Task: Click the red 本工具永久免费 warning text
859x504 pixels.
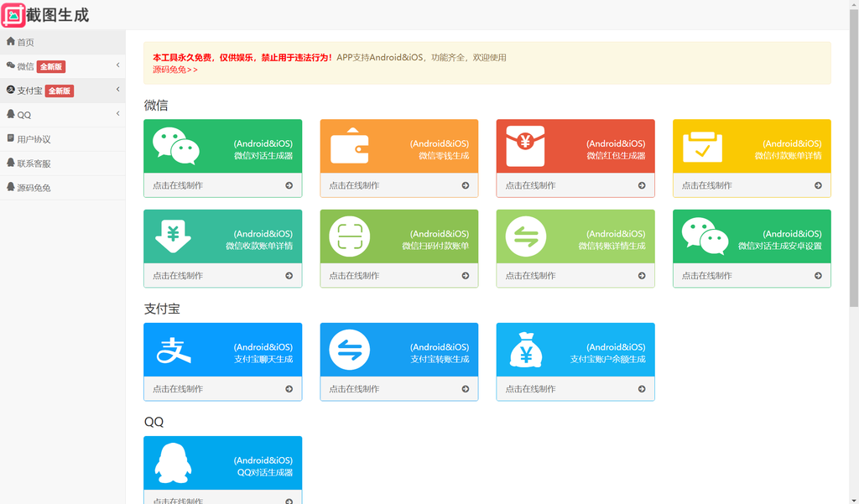Action: click(x=242, y=58)
